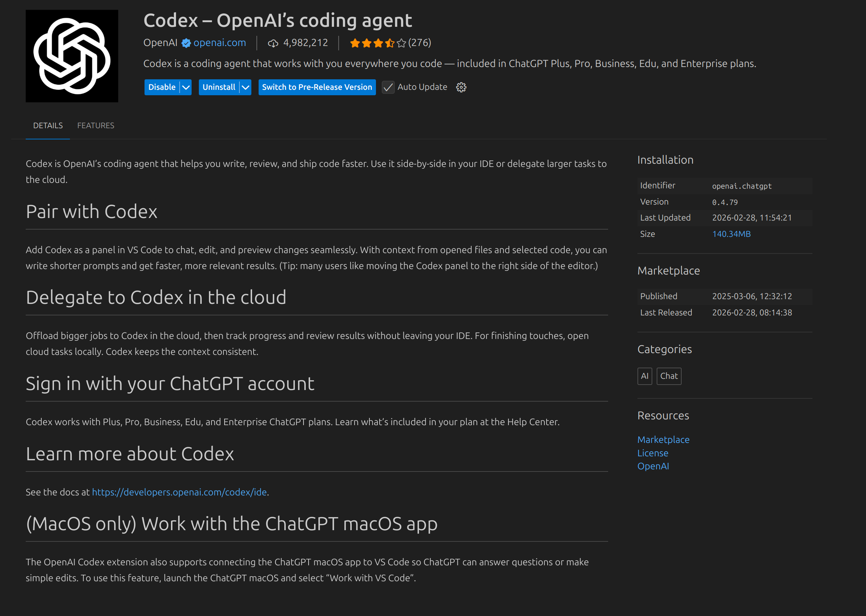Click Switch to Pre-Release Version button
866x616 pixels.
[317, 87]
